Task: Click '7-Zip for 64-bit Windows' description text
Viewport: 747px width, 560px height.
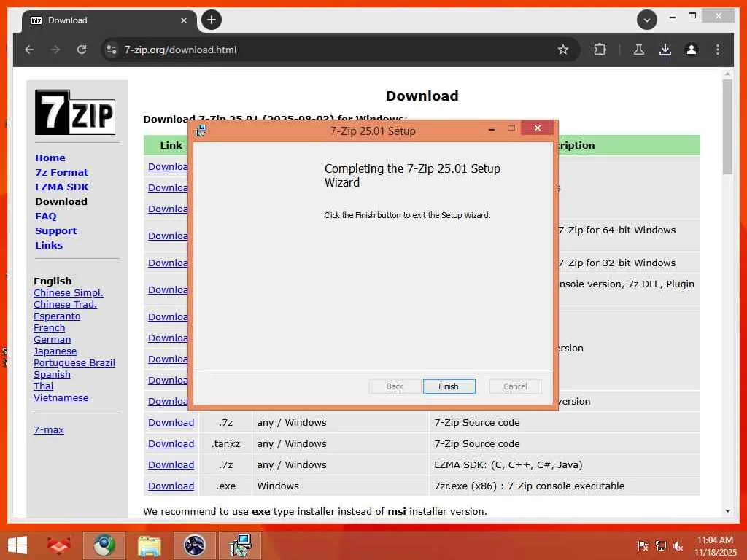Action: click(x=616, y=230)
